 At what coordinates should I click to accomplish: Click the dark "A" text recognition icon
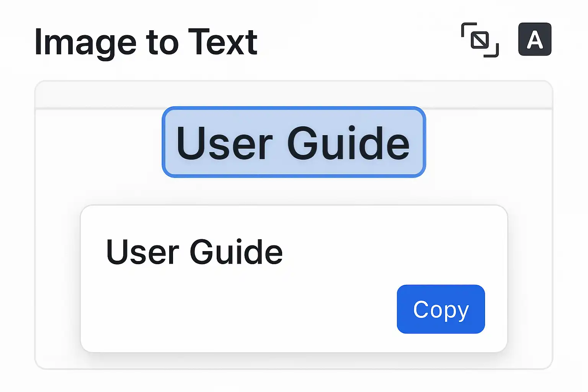pos(534,39)
